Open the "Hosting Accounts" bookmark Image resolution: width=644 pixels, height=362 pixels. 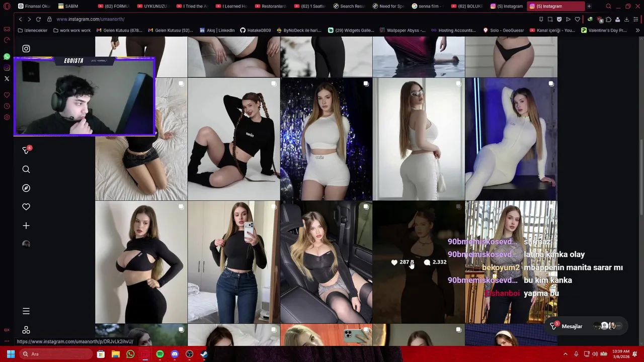point(453,30)
